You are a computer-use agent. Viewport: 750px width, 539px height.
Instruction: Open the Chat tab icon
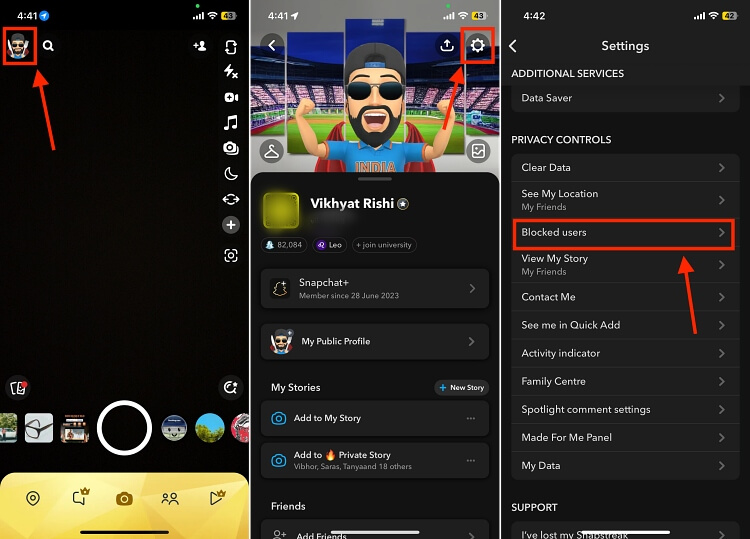coord(80,497)
